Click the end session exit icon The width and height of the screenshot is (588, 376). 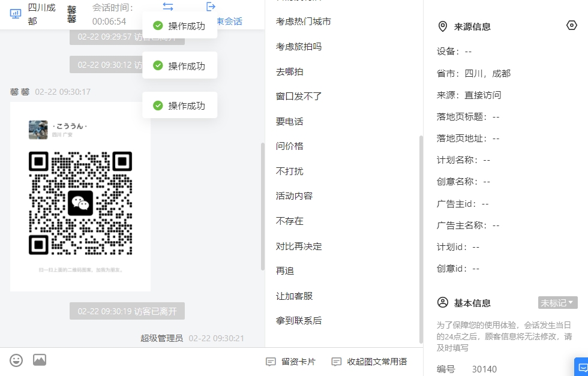[x=211, y=7]
